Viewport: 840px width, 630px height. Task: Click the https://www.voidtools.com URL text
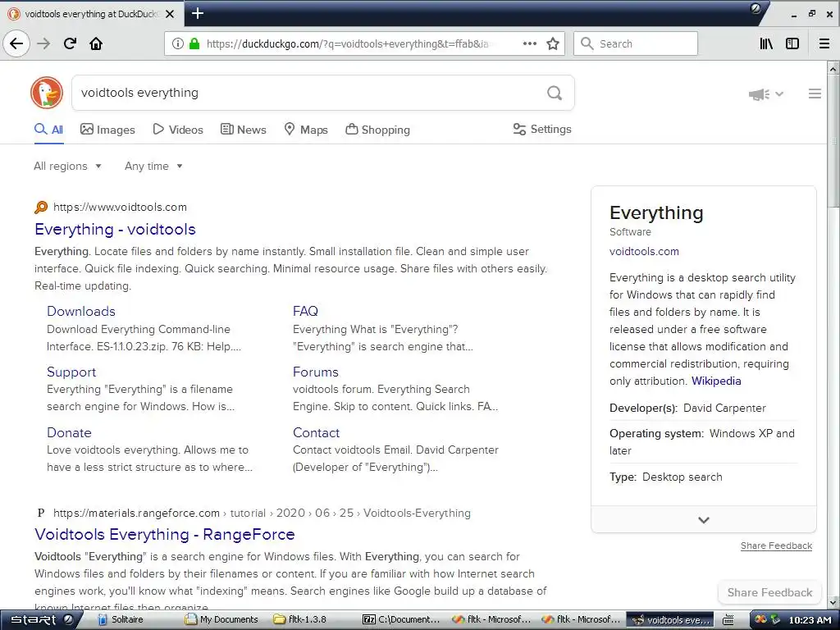pos(120,207)
